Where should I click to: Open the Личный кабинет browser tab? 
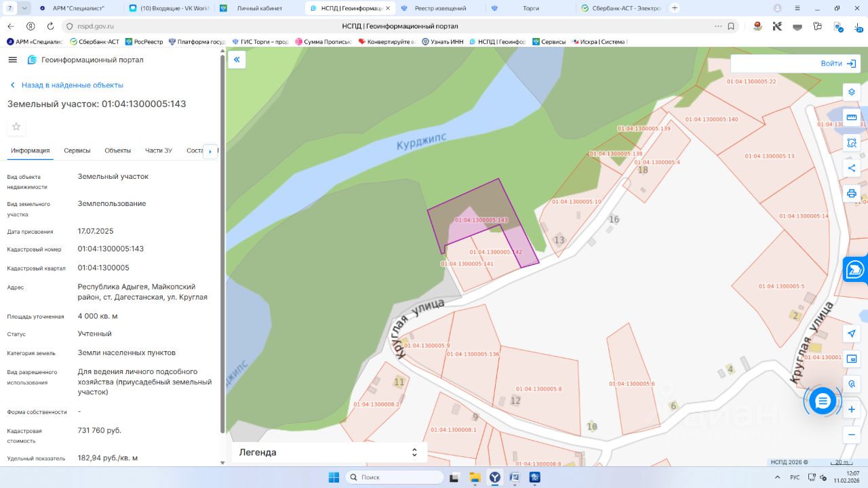259,8
